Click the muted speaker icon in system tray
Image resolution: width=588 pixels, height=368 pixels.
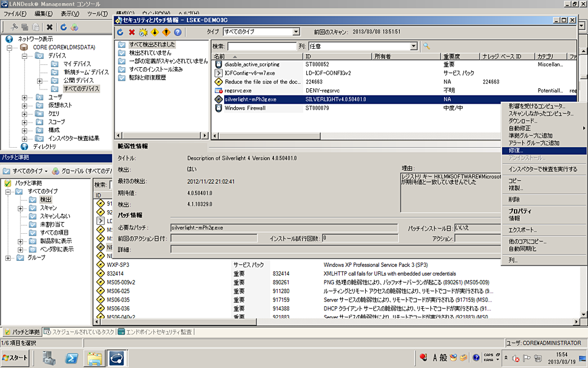515,359
